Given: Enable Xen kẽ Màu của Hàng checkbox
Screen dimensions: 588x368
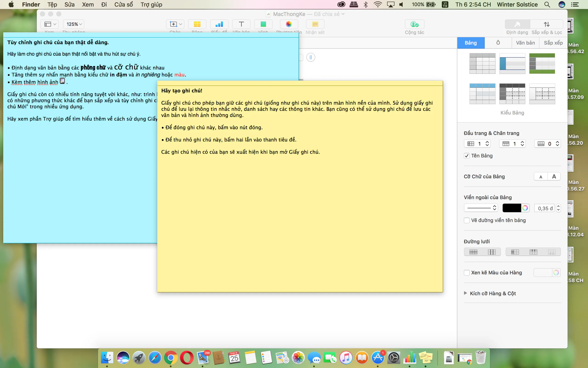Looking at the screenshot, I should [466, 273].
